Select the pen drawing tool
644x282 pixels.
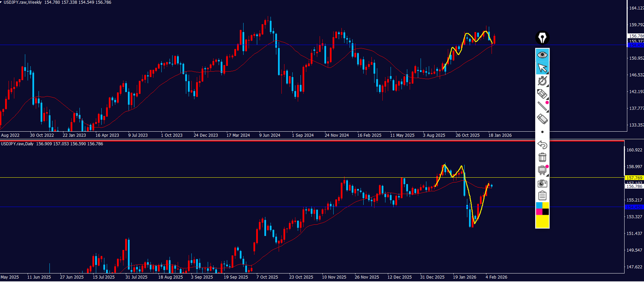pos(542,81)
